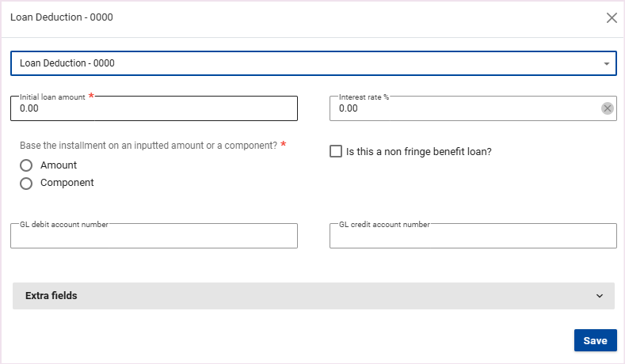Viewport: 625px width, 364px height.
Task: Click the dropdown arrow of Loan Deduction selector
Action: point(606,63)
